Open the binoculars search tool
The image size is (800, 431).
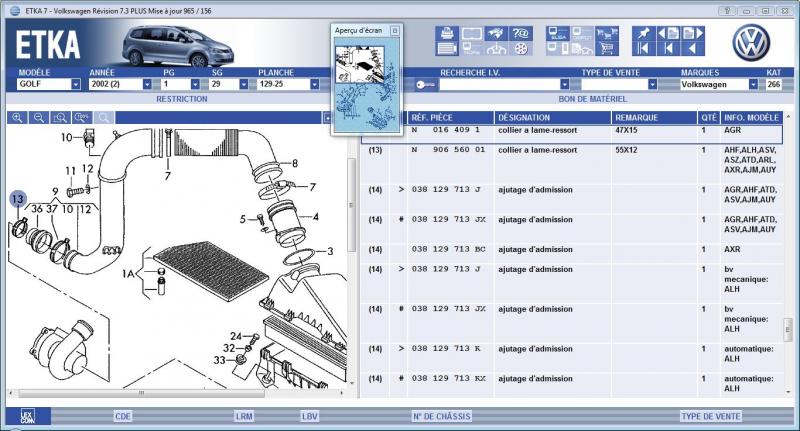point(496,33)
